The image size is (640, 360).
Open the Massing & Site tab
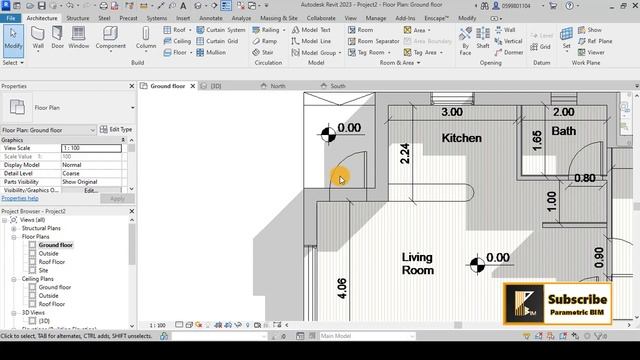click(279, 18)
